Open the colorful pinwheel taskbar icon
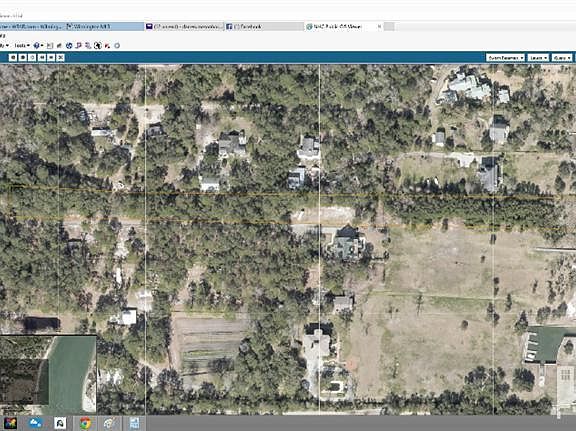Viewport: 576px width, 431px height. point(10,423)
